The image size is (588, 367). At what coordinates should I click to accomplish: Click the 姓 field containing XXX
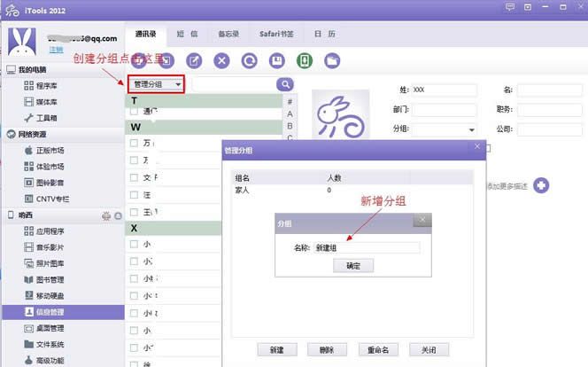click(x=444, y=90)
